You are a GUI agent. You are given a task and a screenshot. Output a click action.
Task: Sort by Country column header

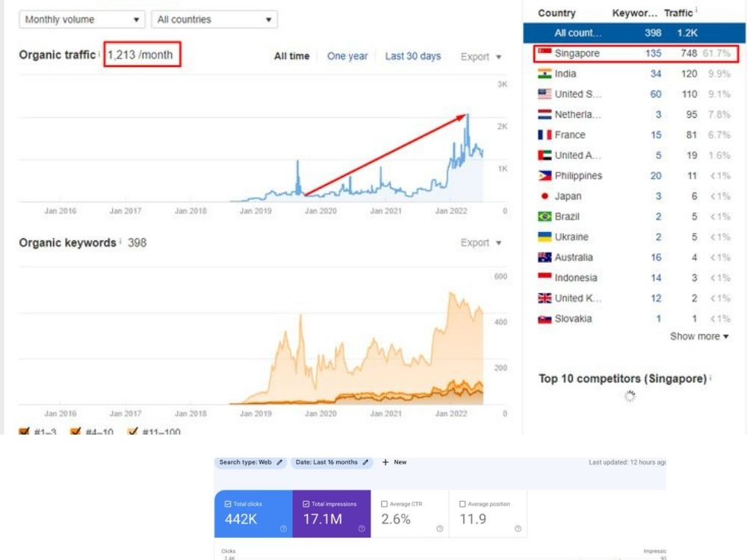pos(557,13)
